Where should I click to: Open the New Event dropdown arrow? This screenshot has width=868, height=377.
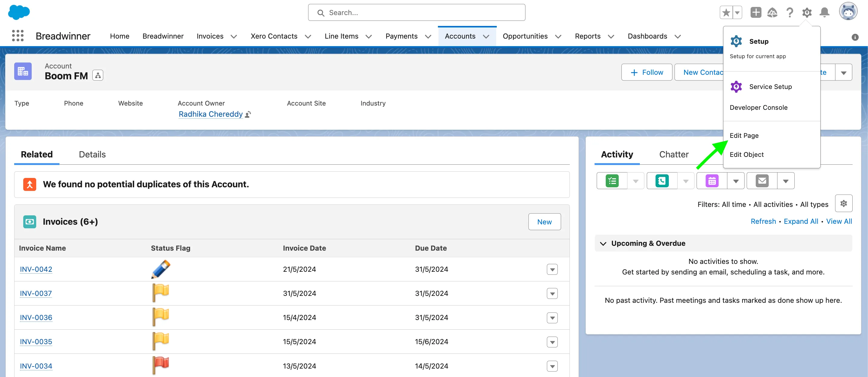(736, 181)
